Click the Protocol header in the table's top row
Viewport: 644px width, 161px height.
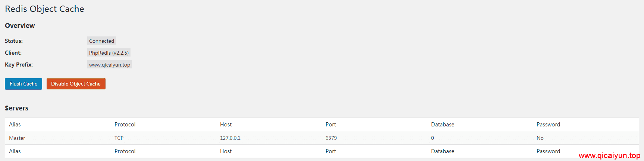pyautogui.click(x=125, y=125)
